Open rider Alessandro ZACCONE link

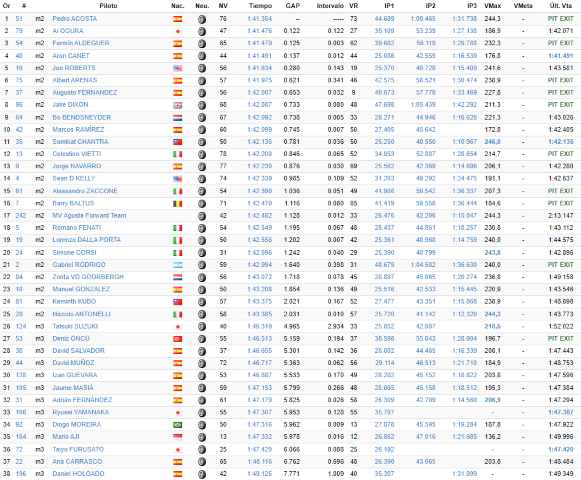(x=85, y=191)
